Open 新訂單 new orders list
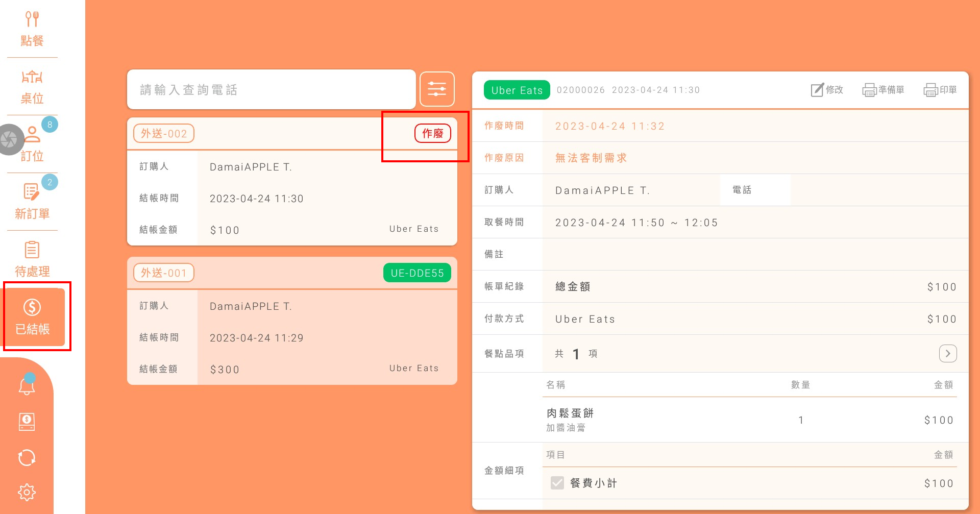The width and height of the screenshot is (980, 514). coord(32,202)
